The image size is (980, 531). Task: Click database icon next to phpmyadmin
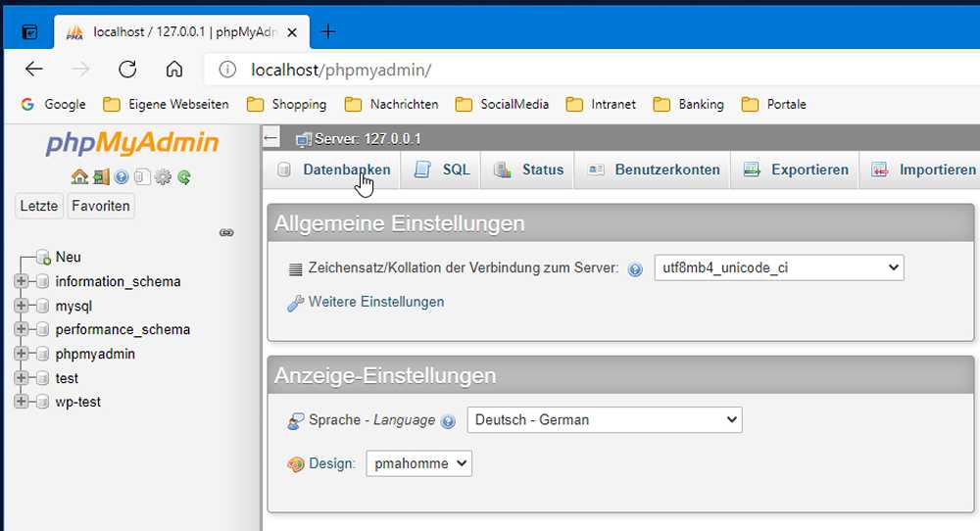pos(42,354)
